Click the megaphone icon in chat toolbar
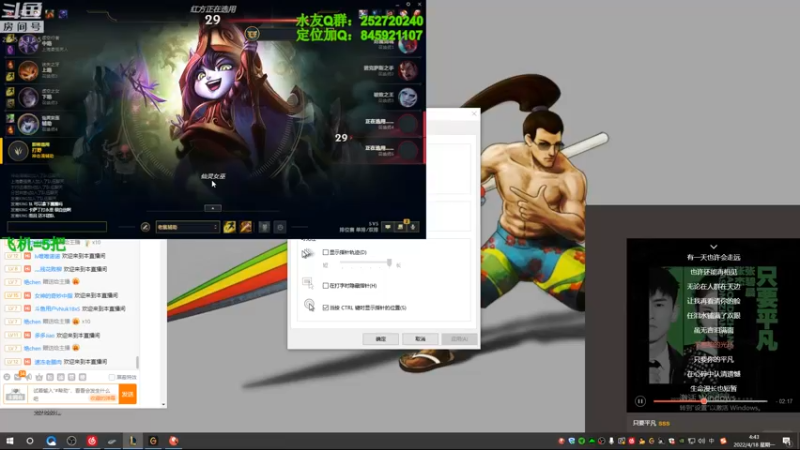The width and height of the screenshot is (800, 450). pyautogui.click(x=29, y=377)
